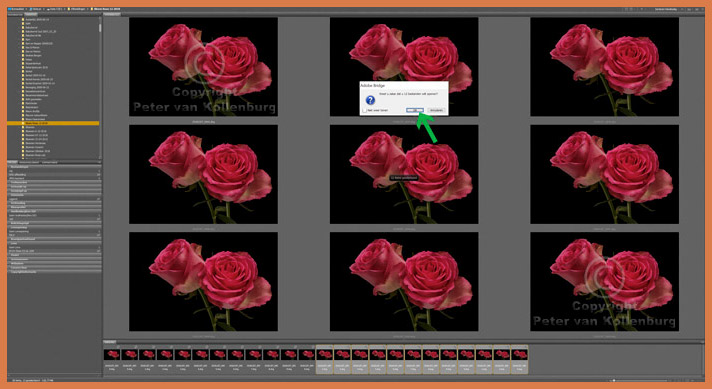Filter by Liggend orientation
Screen dimensions: 712x389
click(54, 199)
